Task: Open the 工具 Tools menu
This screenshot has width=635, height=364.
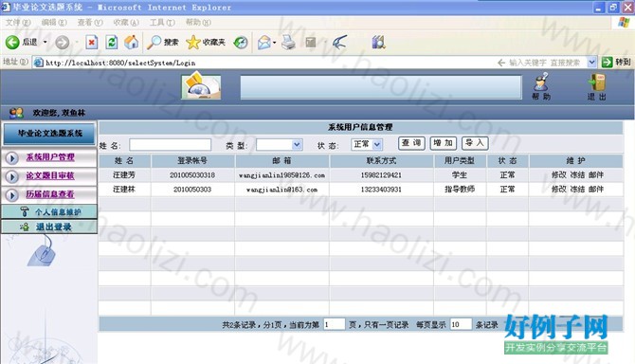Action: pos(162,22)
